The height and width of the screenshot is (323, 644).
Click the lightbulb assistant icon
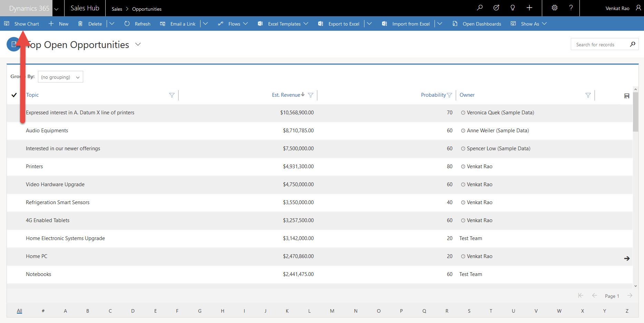point(513,8)
